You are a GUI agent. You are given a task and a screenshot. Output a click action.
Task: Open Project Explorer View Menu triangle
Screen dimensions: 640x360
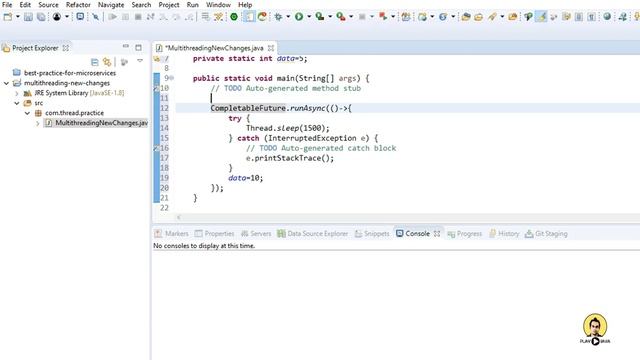pos(140,61)
